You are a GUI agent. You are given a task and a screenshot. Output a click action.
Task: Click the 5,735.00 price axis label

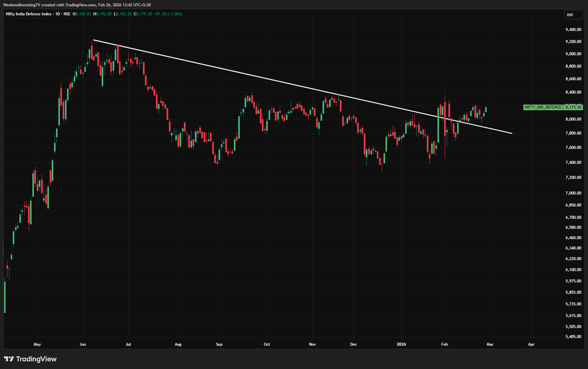tap(573, 304)
